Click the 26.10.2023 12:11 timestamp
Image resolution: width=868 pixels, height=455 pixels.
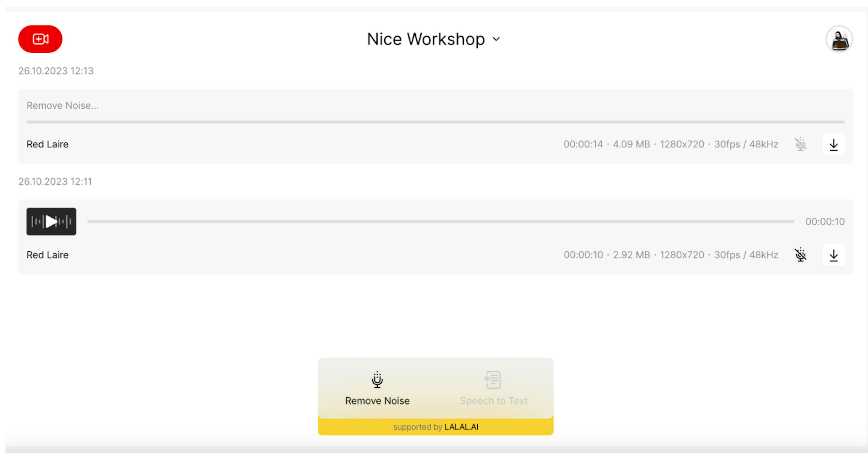(x=55, y=182)
